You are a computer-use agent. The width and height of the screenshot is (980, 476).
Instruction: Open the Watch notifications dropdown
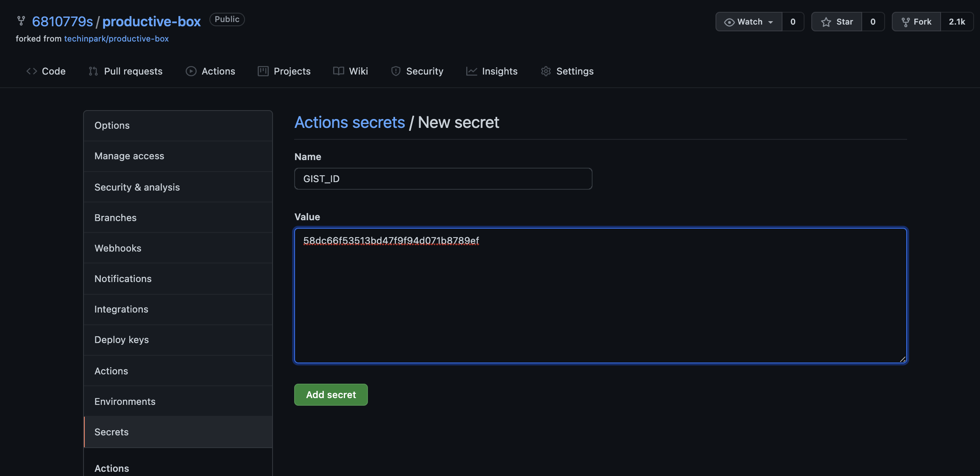coord(749,22)
